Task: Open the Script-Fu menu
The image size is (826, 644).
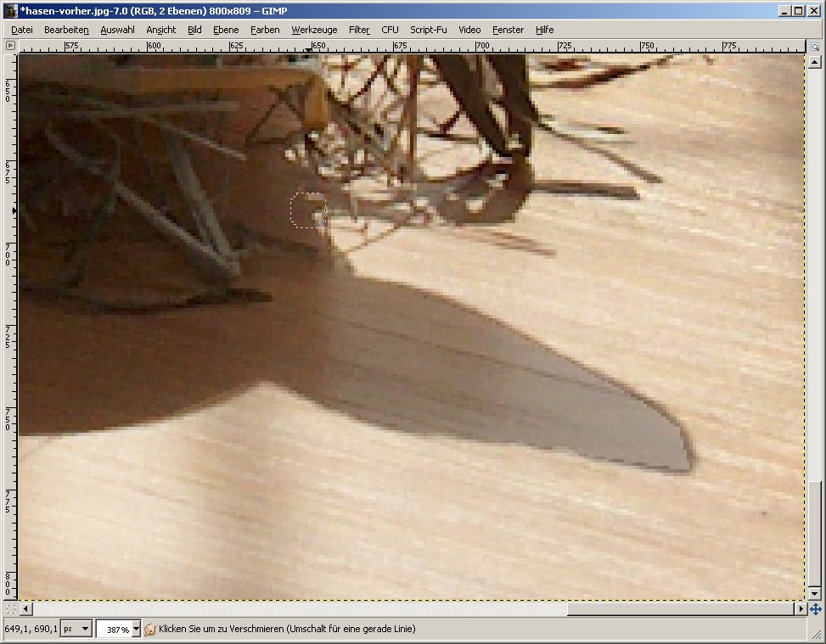Action: [x=428, y=30]
